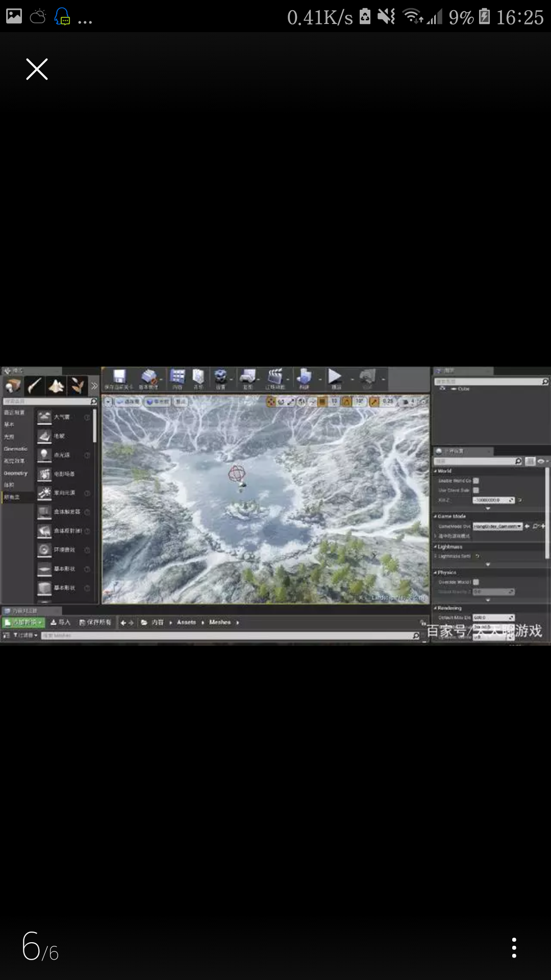
Task: Open the Play options dropdown arrow
Action: click(x=352, y=379)
